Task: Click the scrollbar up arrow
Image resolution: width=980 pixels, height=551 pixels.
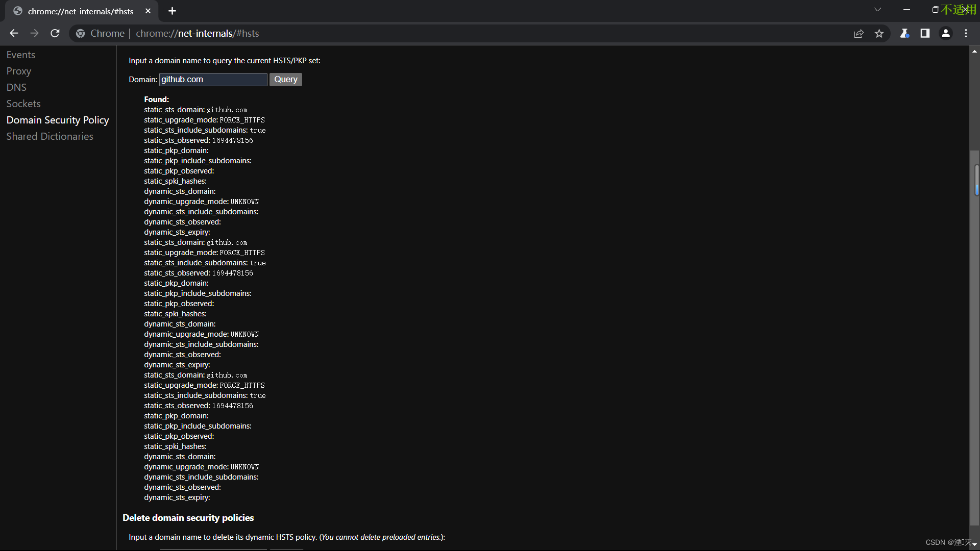Action: 974,52
